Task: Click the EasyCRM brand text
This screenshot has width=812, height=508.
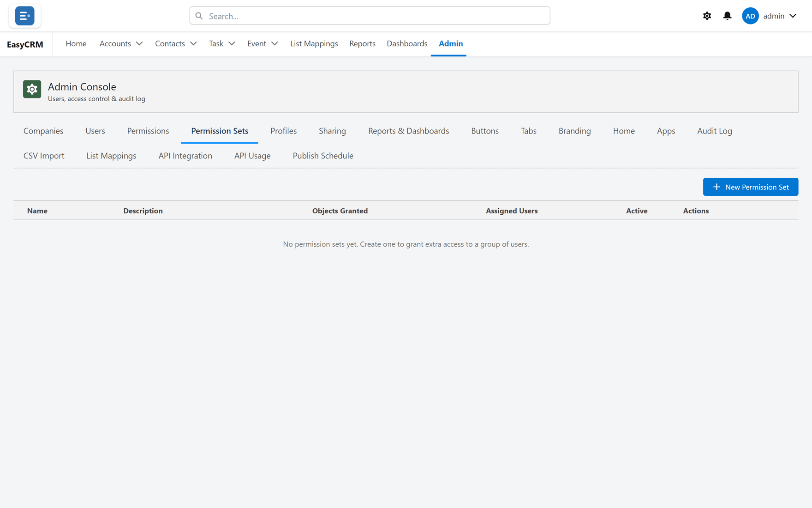Action: click(25, 44)
